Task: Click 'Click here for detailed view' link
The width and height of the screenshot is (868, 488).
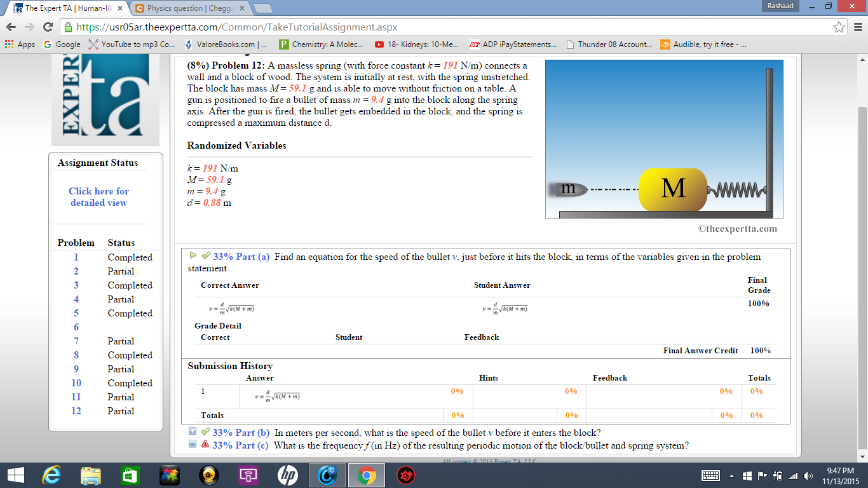Action: [98, 197]
